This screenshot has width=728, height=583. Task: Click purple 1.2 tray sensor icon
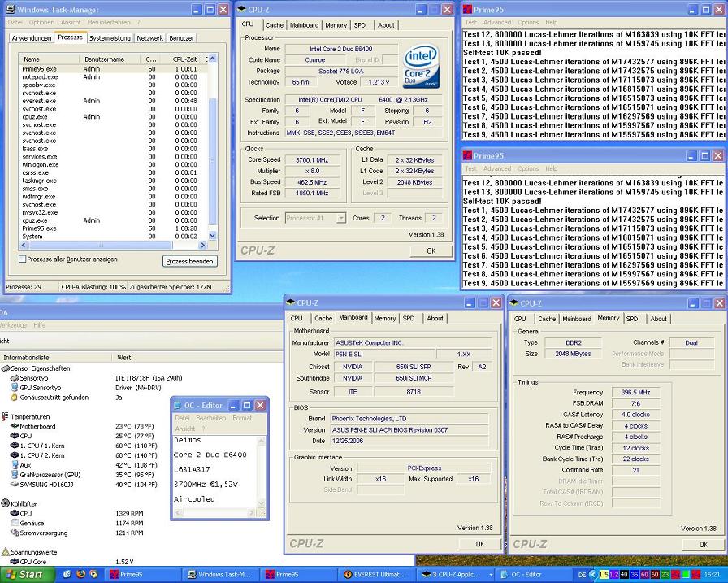pyautogui.click(x=613, y=575)
